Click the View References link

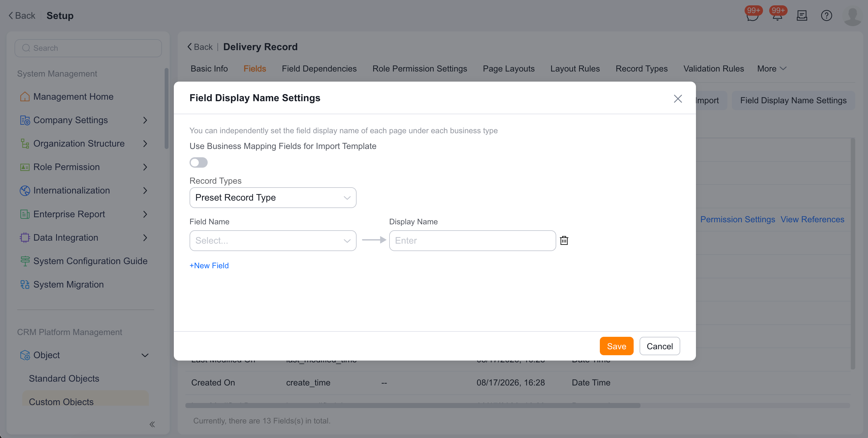(x=812, y=220)
